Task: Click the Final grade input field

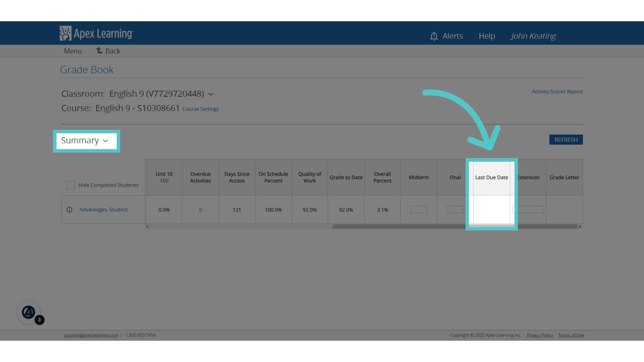Action: 455,209
